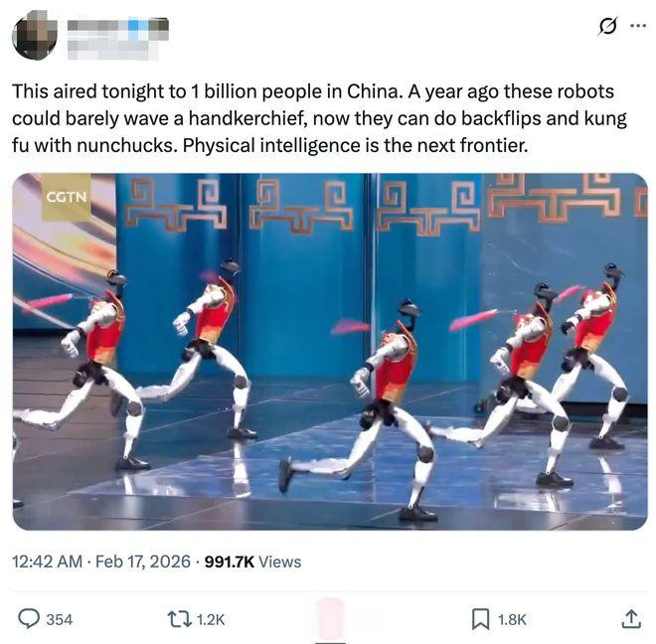Click the Grok slashed-circle icon
The image size is (656, 644).
(607, 27)
